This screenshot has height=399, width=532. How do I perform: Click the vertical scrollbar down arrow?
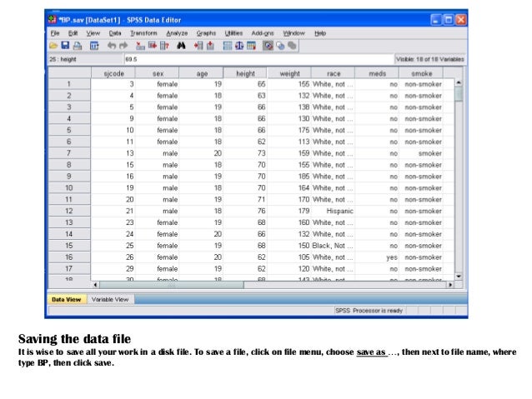tap(457, 276)
